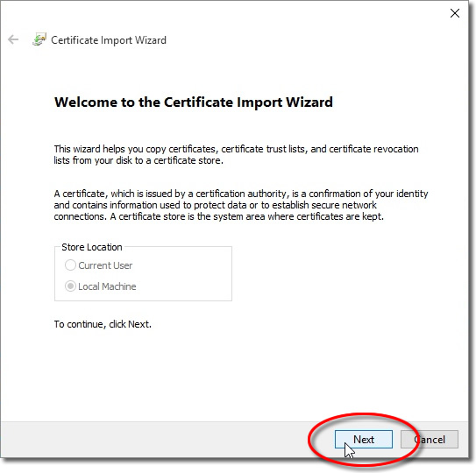This screenshot has width=476, height=473.
Task: Click the To continue, click Next text
Action: [x=103, y=324]
